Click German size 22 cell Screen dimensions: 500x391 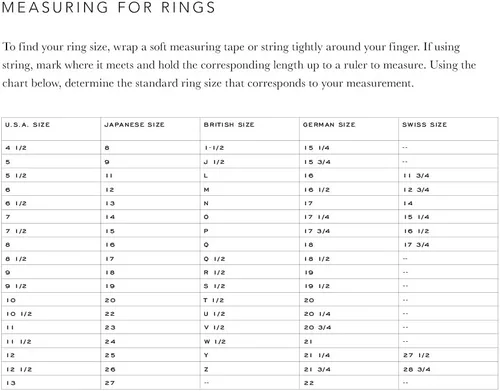(349, 383)
